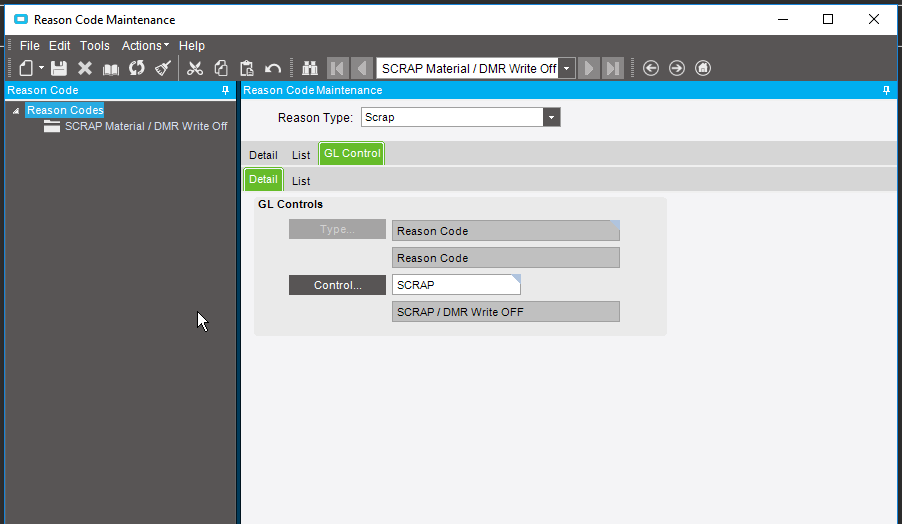Cut selection with scissors icon
The width and height of the screenshot is (902, 524).
click(195, 68)
